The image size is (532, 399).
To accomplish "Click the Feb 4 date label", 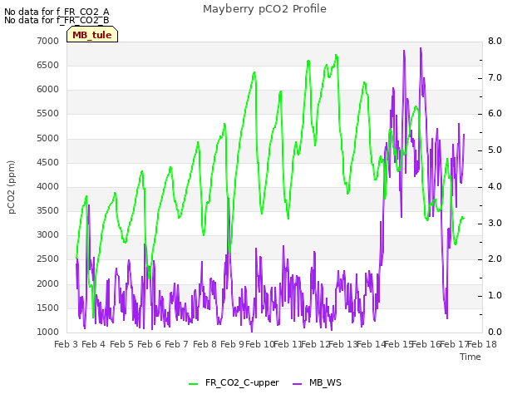I will [x=94, y=344].
